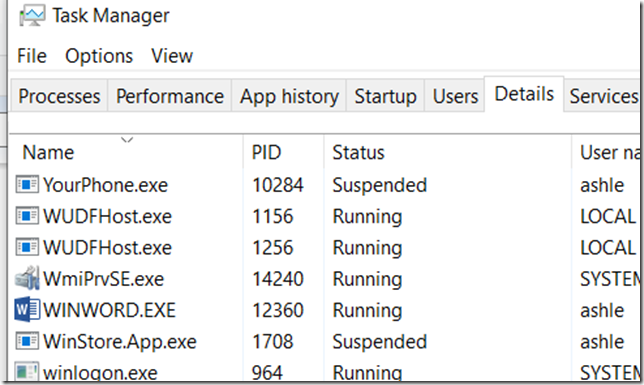
Task: Click the icon of WUDFHost.exe PID 1256
Action: tap(27, 247)
